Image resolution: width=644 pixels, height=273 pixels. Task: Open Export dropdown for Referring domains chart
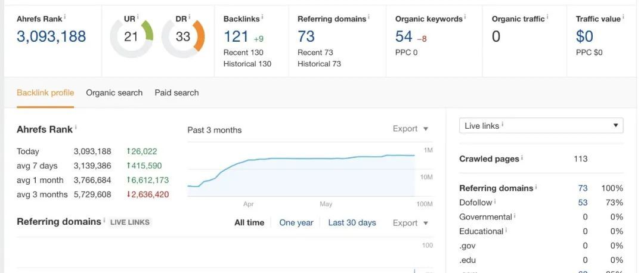point(410,223)
